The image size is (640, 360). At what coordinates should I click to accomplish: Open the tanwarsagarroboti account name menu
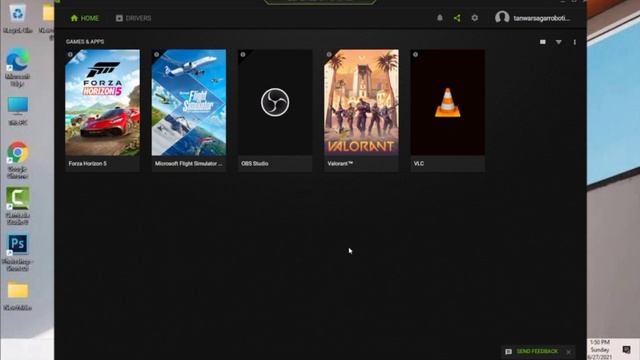pos(542,18)
